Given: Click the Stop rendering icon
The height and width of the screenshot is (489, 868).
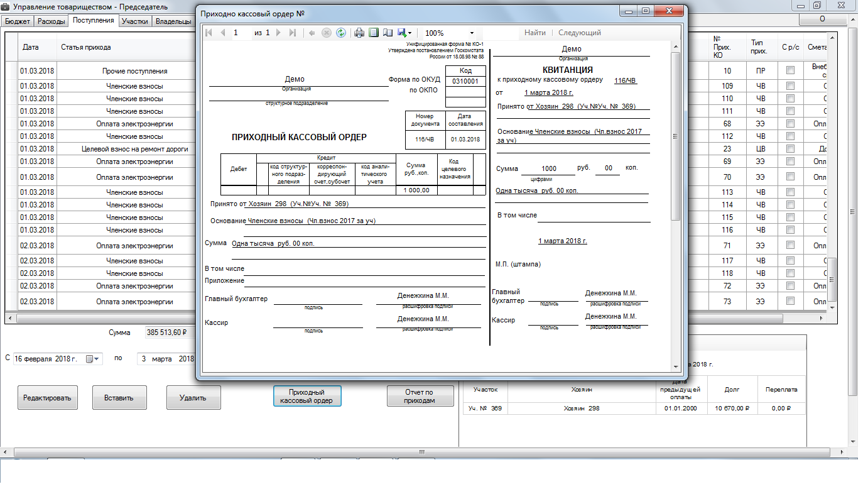Looking at the screenshot, I should click(327, 33).
